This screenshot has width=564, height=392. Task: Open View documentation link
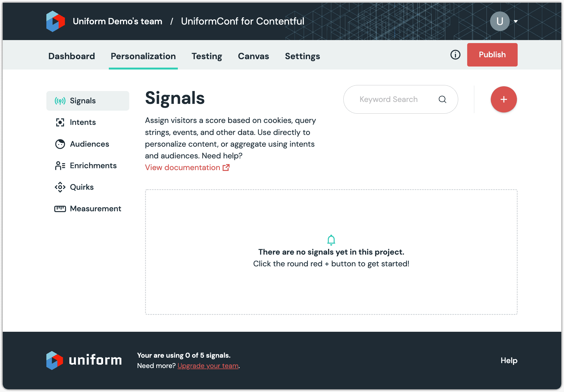[182, 167]
